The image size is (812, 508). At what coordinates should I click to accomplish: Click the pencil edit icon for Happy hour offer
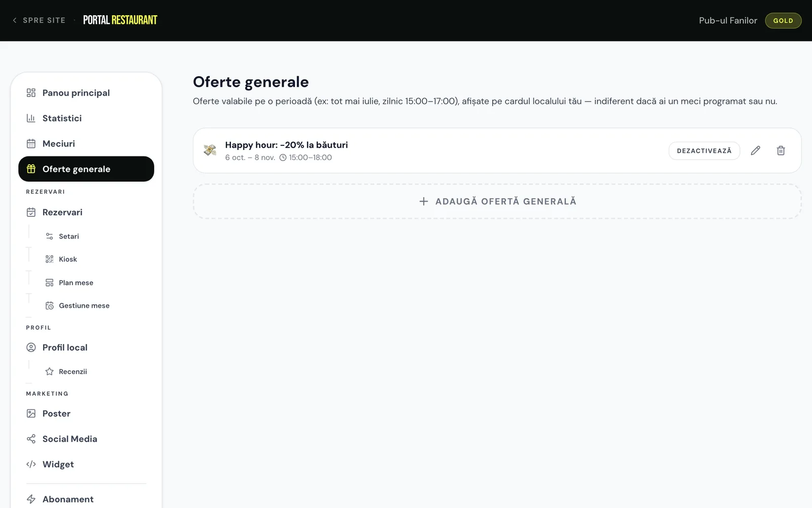(755, 150)
